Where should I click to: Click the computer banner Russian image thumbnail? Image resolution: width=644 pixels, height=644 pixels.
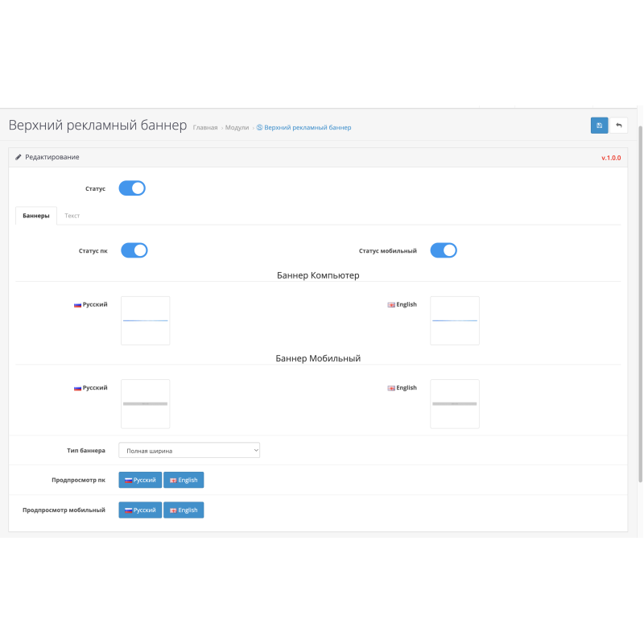[x=145, y=320]
